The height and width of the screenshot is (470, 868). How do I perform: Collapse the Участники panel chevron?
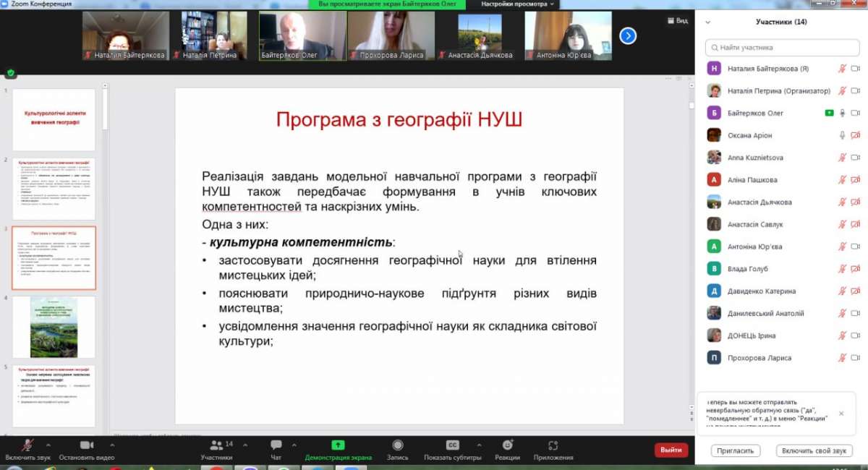pyautogui.click(x=707, y=22)
